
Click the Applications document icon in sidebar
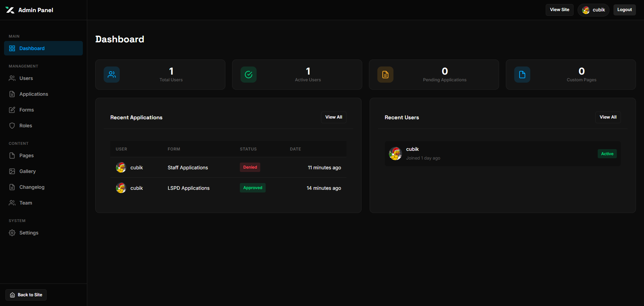[x=12, y=94]
